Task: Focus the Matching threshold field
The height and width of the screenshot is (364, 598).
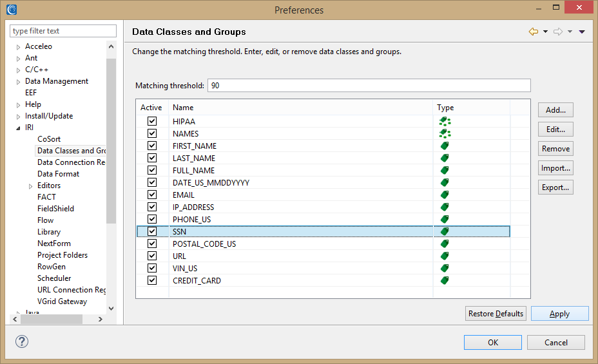Action: (369, 86)
